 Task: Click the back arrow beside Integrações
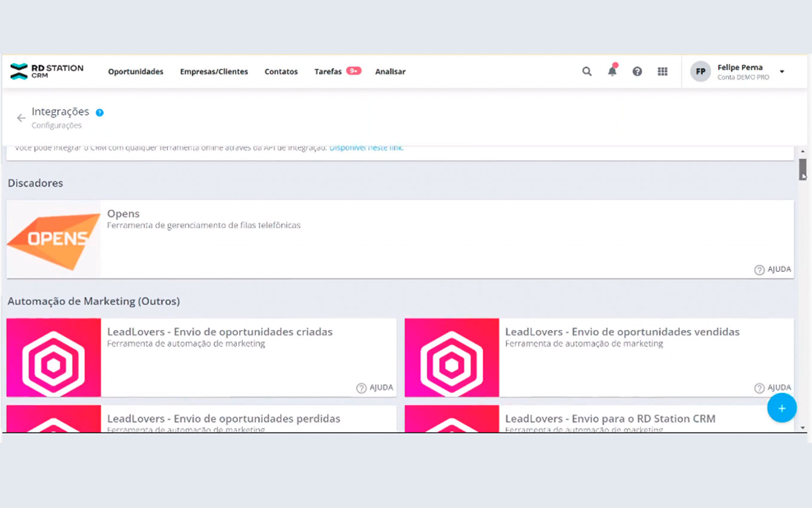click(x=21, y=118)
